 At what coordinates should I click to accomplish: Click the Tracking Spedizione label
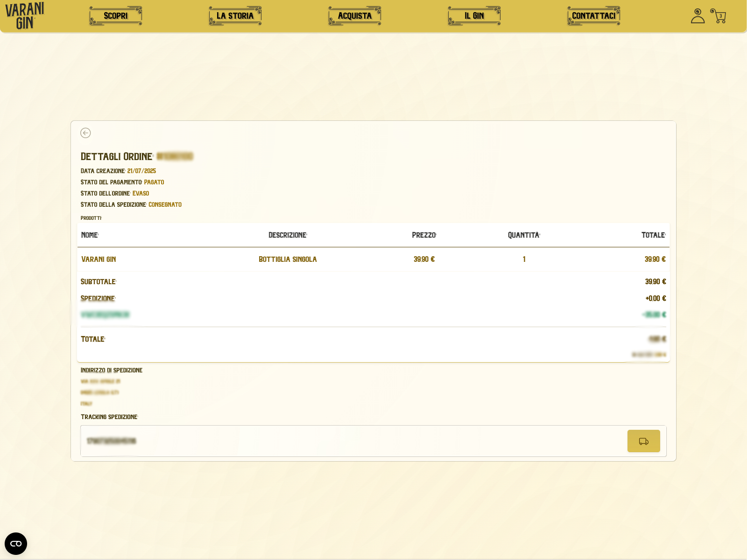109,417
